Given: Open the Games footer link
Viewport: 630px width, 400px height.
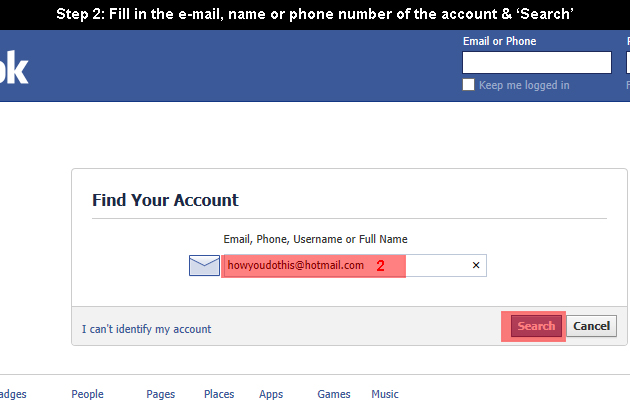Looking at the screenshot, I should tap(334, 394).
